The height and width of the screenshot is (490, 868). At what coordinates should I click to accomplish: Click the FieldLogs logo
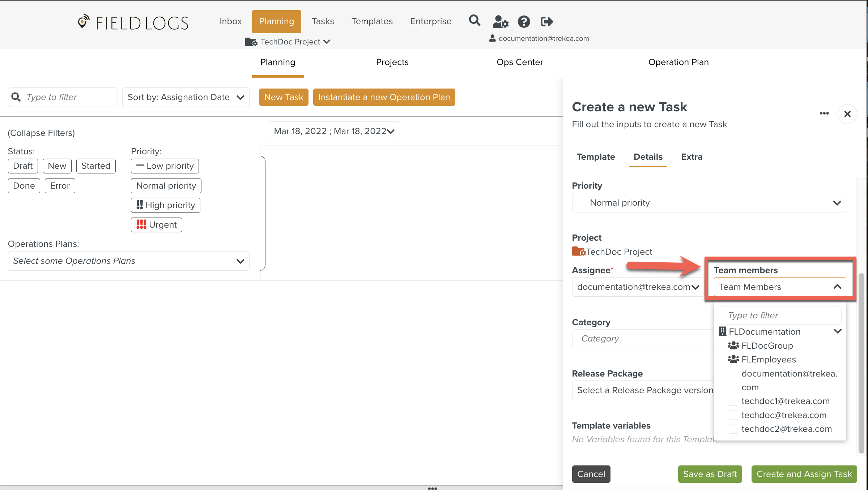tap(133, 23)
